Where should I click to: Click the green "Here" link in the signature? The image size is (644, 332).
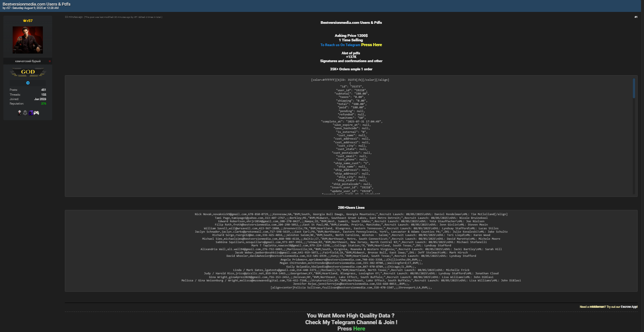tap(359, 329)
